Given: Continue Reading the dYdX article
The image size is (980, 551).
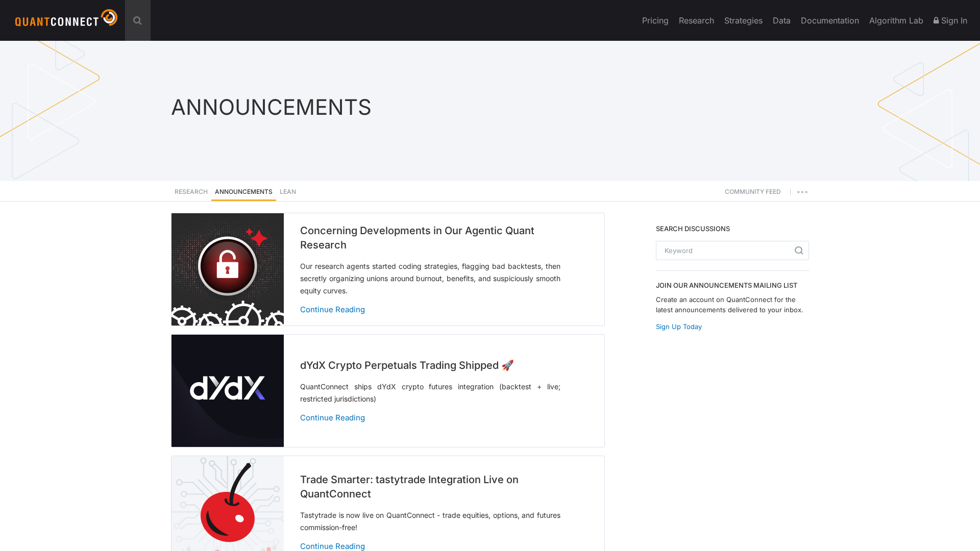Looking at the screenshot, I should (332, 417).
